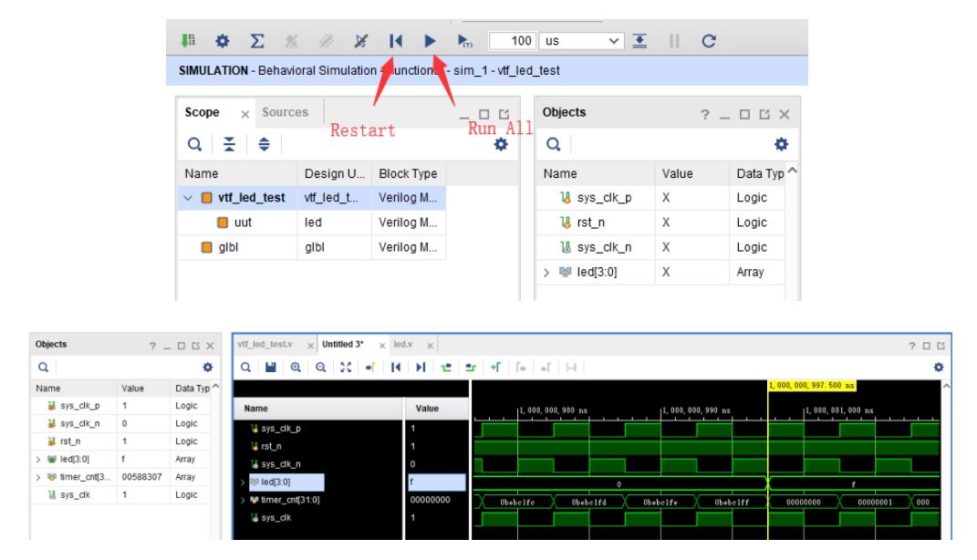Close the led.v tab
This screenshot has width=977, height=560.
click(430, 345)
